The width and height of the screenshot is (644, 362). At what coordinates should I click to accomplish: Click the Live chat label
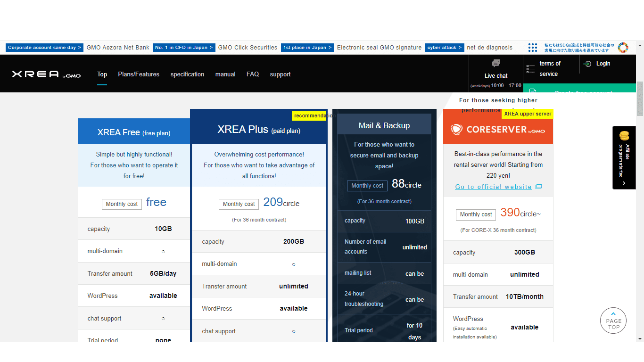[496, 76]
